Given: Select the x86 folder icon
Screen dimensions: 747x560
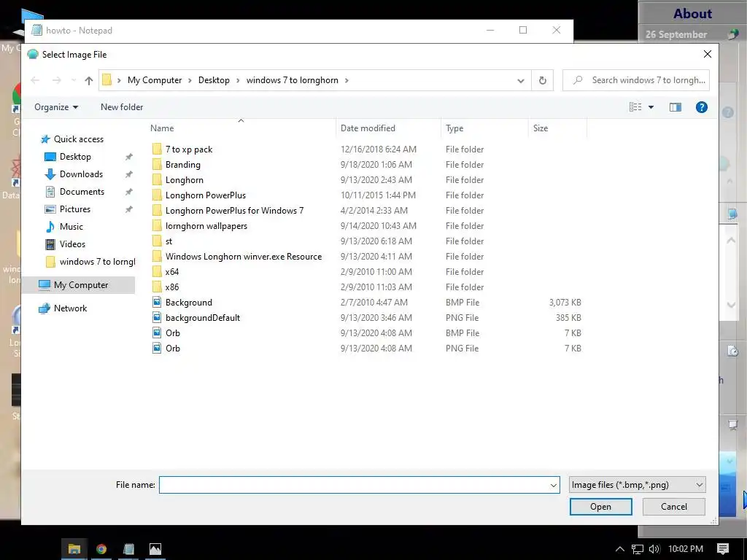Looking at the screenshot, I should click(157, 287).
